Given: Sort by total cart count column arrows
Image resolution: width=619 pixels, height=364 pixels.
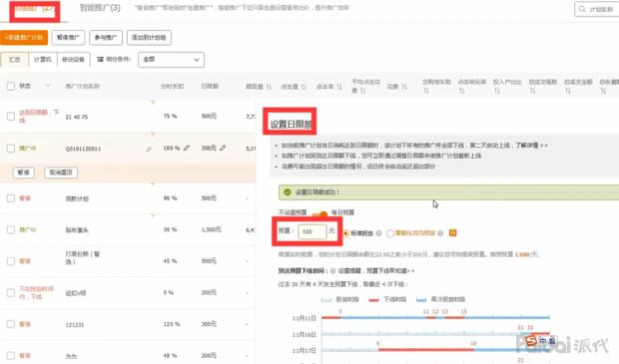Looking at the screenshot, I should [426, 91].
